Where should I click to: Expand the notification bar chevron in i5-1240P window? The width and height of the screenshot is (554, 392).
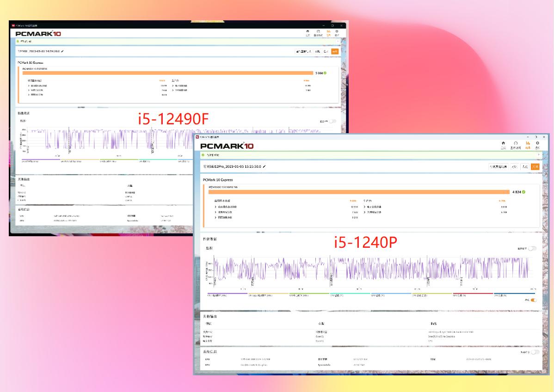click(538, 155)
